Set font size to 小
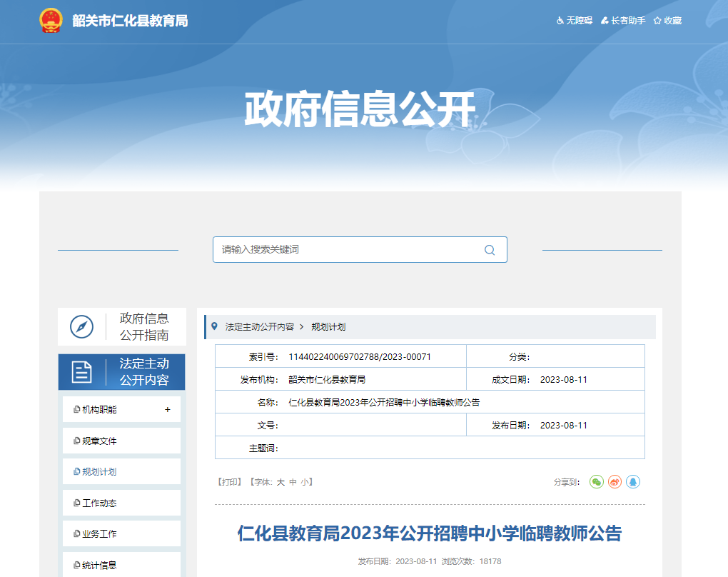 305,482
